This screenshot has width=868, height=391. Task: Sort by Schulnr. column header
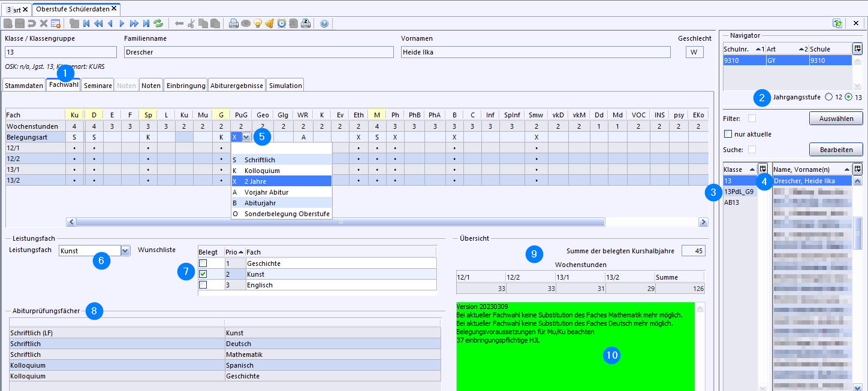(x=744, y=49)
